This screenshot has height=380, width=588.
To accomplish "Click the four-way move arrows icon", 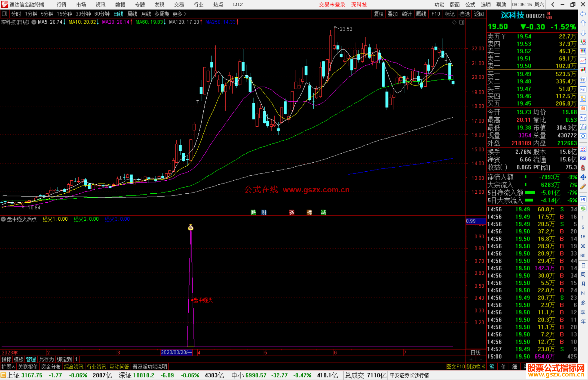I will pyautogui.click(x=583, y=177).
